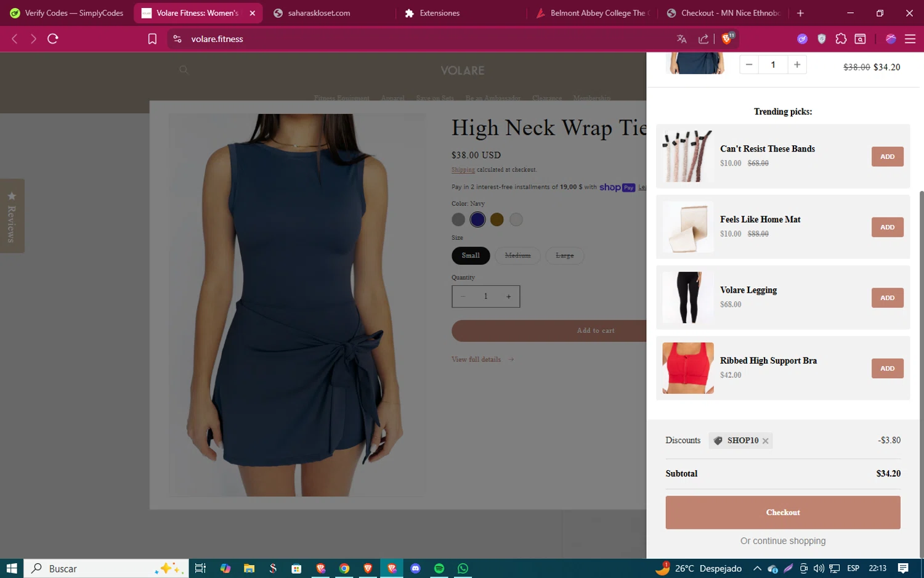
Task: Add Volare Legging to cart
Action: pyautogui.click(x=887, y=298)
